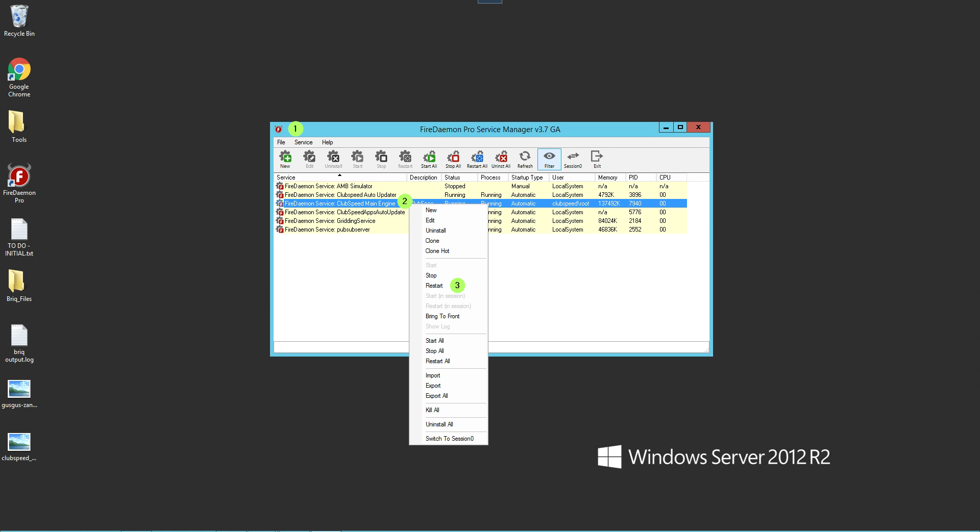Click the Exit toolbar icon
The height and width of the screenshot is (532, 980).
tap(597, 159)
